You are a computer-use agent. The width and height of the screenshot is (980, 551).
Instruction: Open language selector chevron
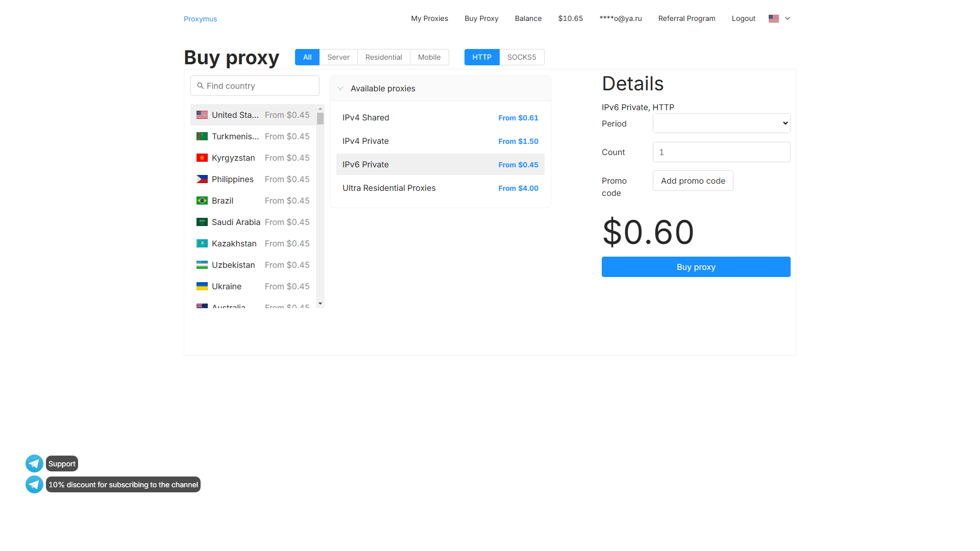click(x=788, y=18)
